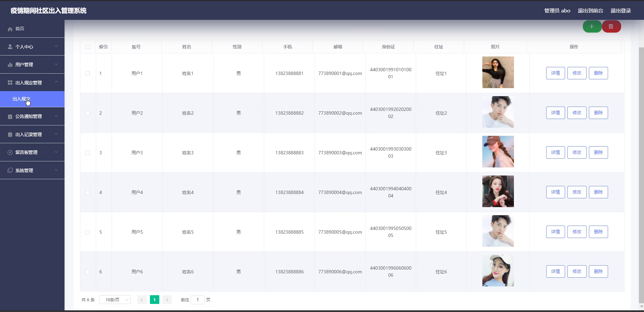
Task: Open the 系统管理 sidebar menu
Action: coord(32,170)
